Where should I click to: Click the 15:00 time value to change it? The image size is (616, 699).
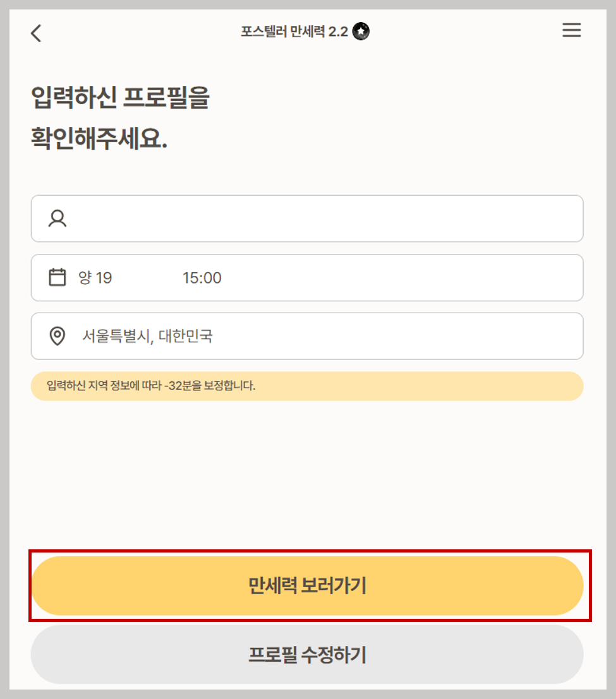(x=202, y=278)
